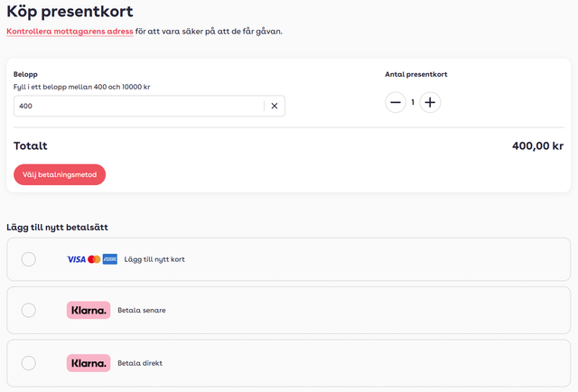The height and width of the screenshot is (392, 578).
Task: Select the new card radio button
Action: tap(29, 259)
